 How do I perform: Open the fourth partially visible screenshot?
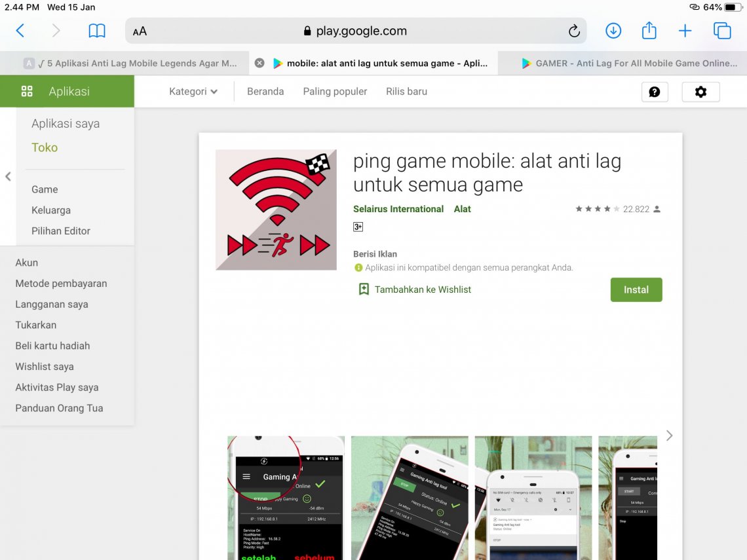point(628,498)
